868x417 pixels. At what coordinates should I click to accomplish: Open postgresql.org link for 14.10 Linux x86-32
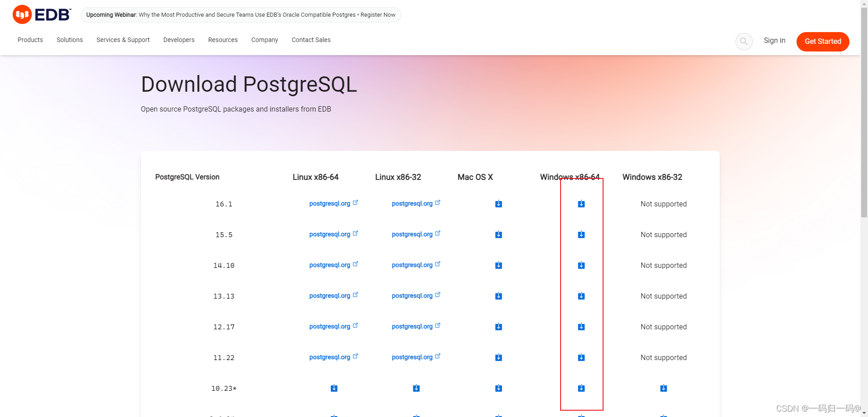416,265
